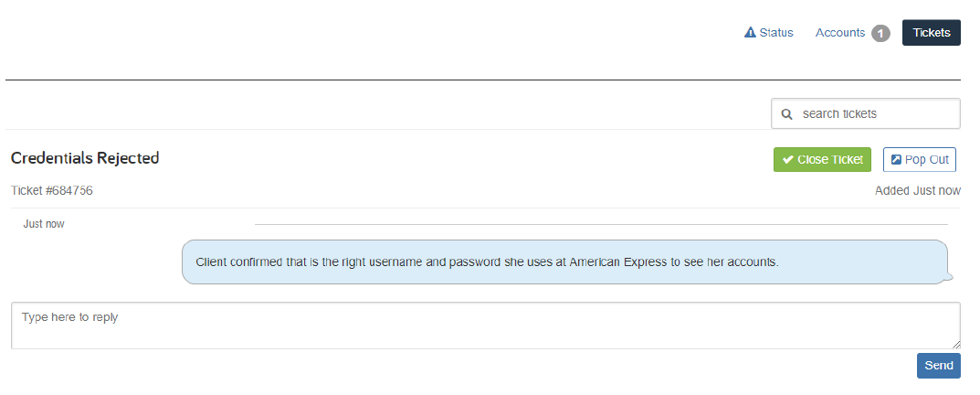Click the message bubble tail at right
The width and height of the screenshot is (980, 395).
950,276
